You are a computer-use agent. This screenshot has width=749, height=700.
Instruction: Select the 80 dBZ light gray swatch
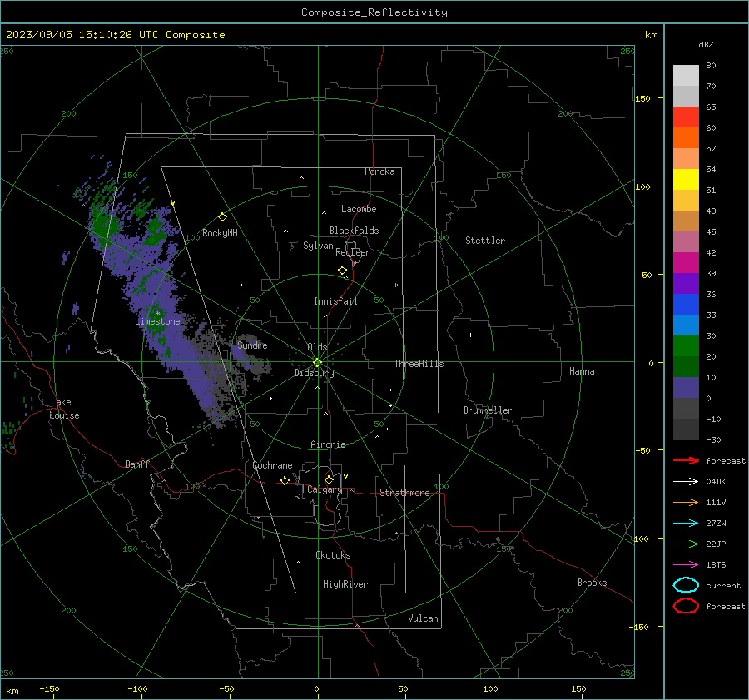pos(686,75)
